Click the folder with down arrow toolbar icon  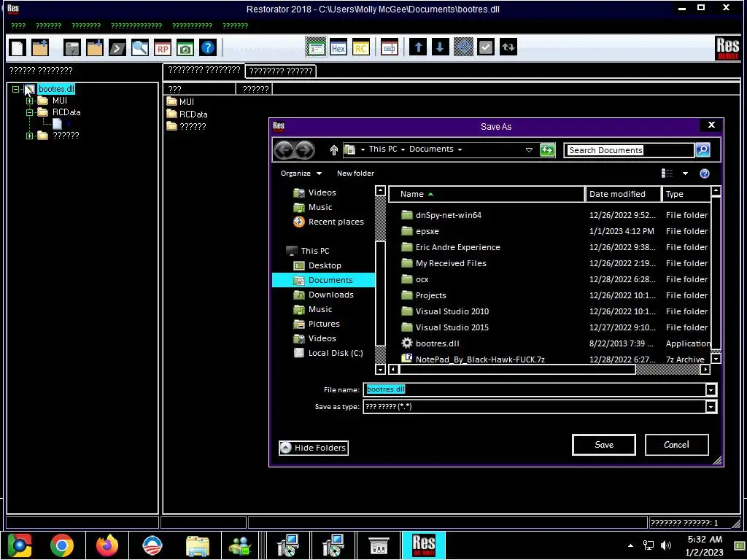(94, 47)
